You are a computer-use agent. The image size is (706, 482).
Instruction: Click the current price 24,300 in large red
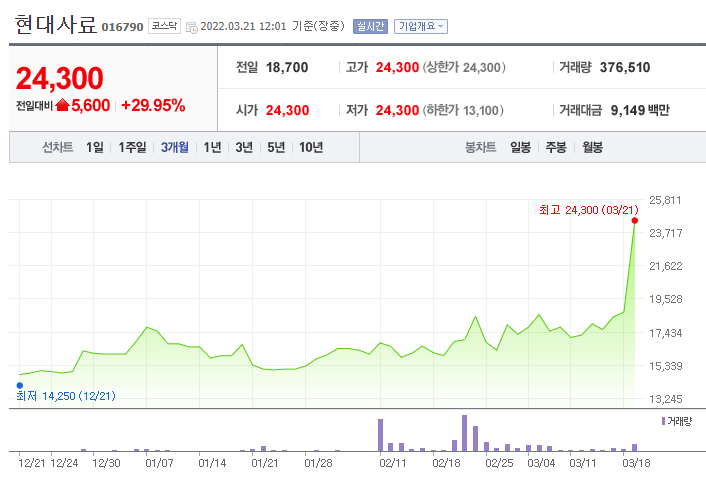pos(60,78)
